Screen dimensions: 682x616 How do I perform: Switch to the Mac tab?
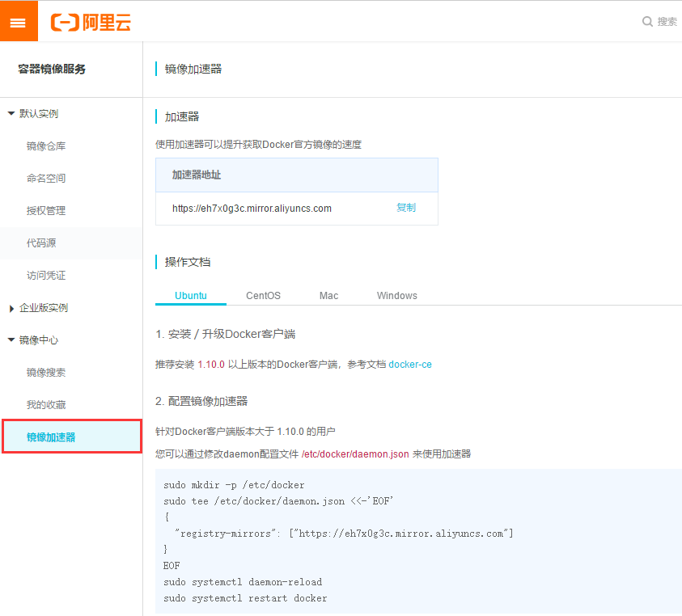pos(328,296)
